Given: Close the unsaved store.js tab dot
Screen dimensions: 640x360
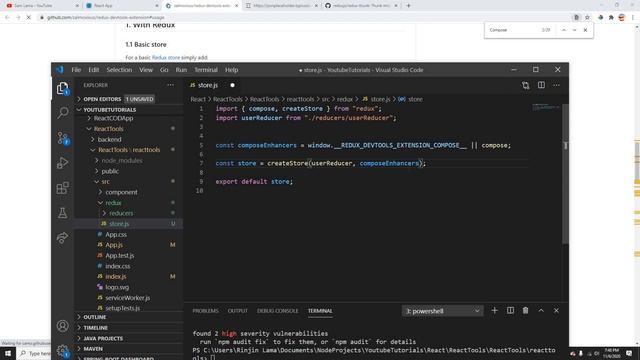Looking at the screenshot, I should [x=232, y=85].
